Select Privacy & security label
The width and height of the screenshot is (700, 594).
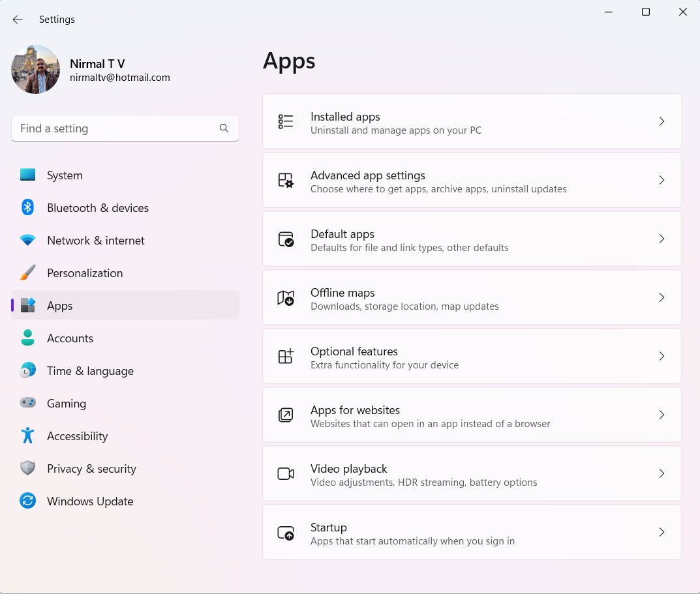pyautogui.click(x=91, y=469)
